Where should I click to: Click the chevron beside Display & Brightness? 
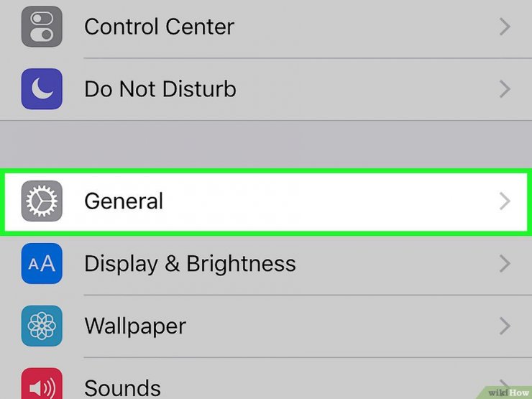click(x=505, y=264)
